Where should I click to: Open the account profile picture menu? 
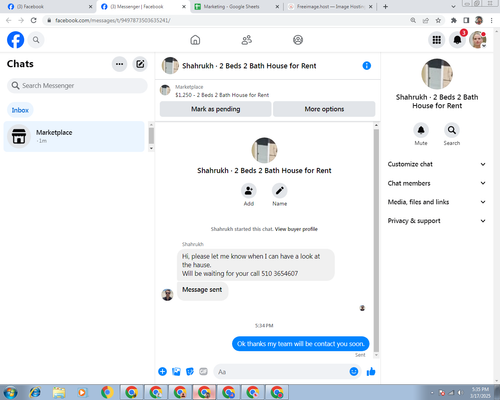pos(478,40)
